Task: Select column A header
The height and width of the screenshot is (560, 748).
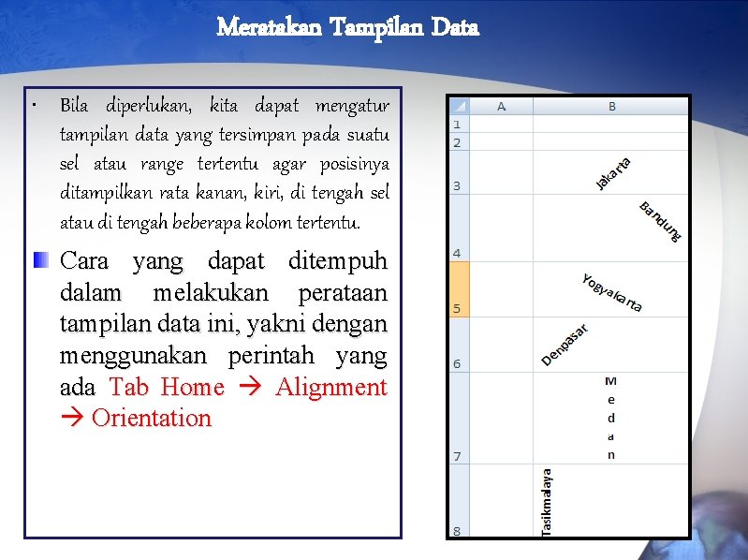Action: pos(501,106)
